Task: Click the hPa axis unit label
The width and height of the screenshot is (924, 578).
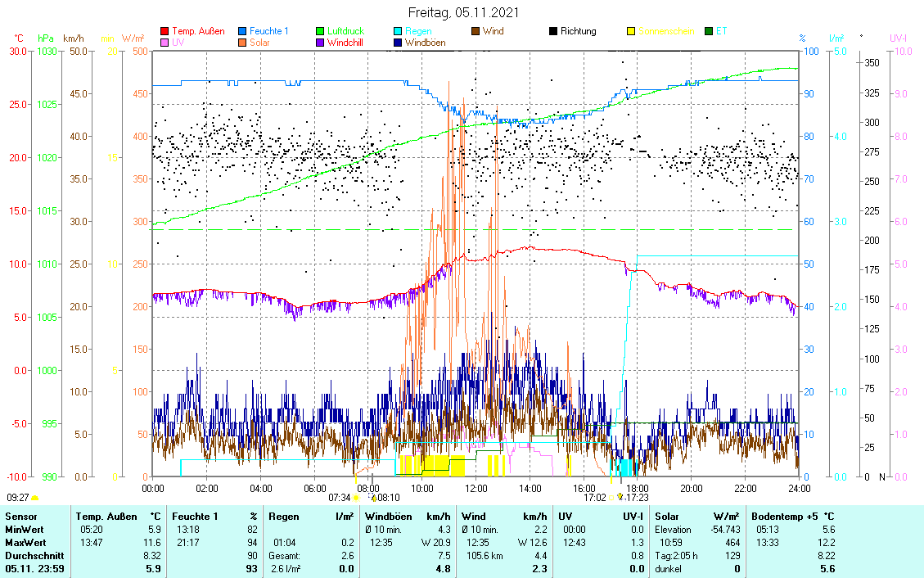Action: click(x=46, y=38)
